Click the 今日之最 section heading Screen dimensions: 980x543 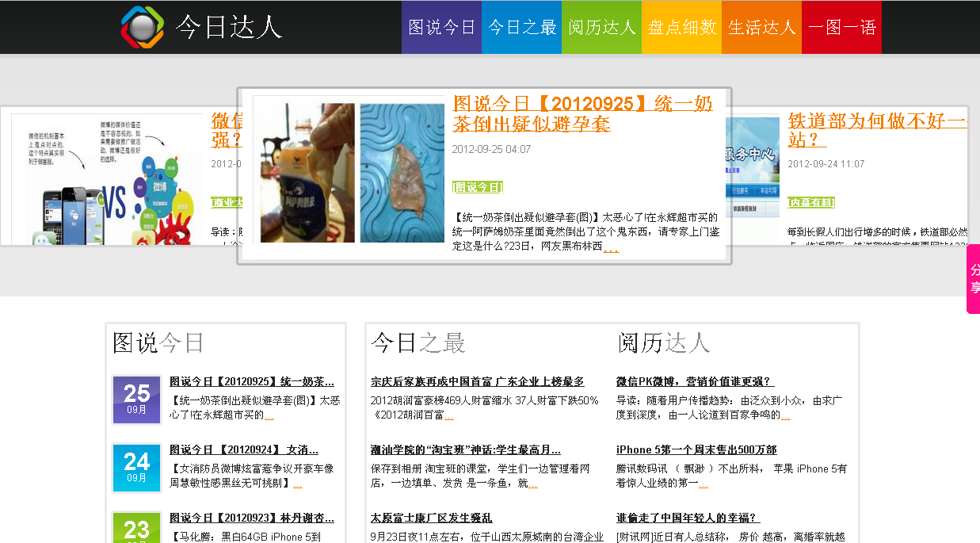point(418,342)
